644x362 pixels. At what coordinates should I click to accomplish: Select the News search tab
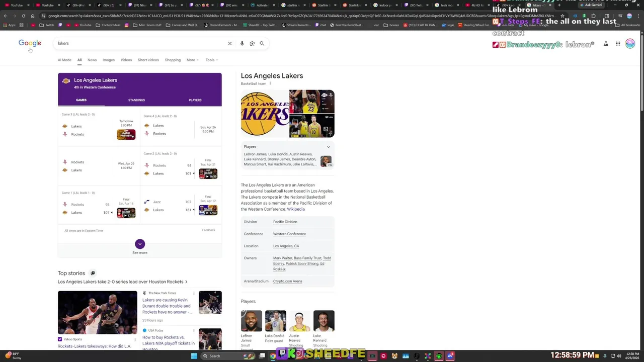(92, 60)
